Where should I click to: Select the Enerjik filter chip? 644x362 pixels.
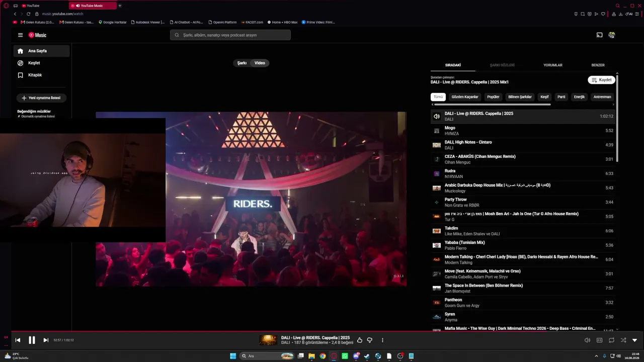click(580, 97)
